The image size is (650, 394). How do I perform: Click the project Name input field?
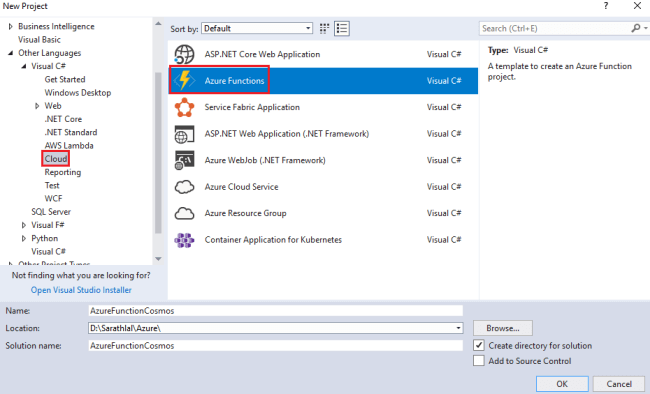click(x=275, y=311)
